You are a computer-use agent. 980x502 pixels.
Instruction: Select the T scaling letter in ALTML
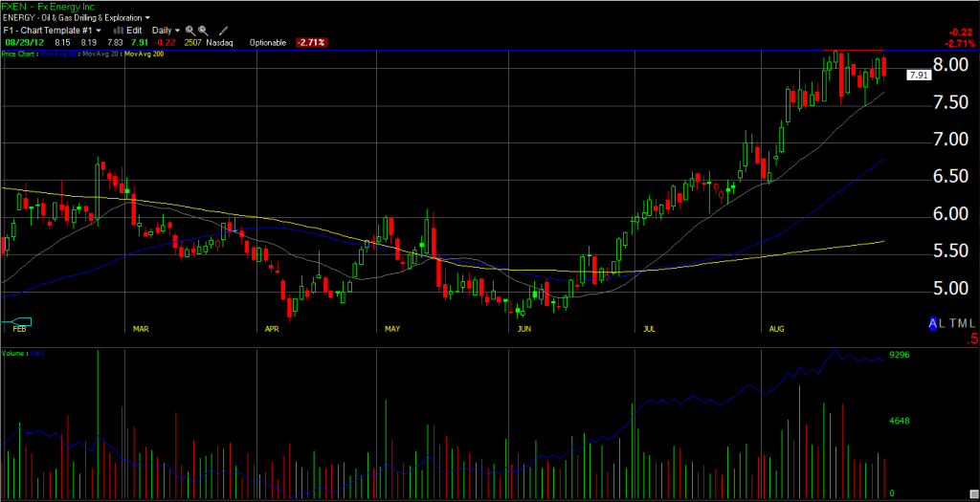tap(950, 322)
